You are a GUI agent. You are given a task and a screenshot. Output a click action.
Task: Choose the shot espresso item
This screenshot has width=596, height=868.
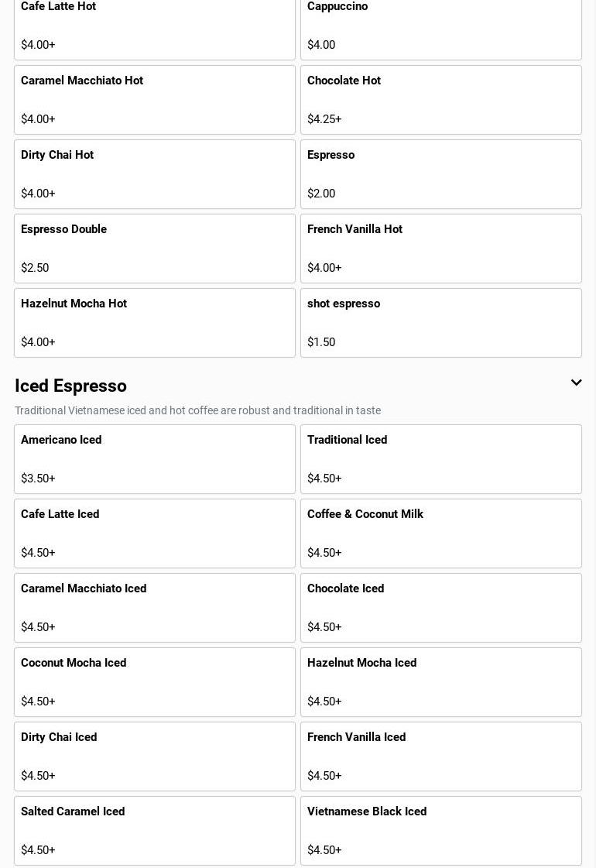point(440,323)
